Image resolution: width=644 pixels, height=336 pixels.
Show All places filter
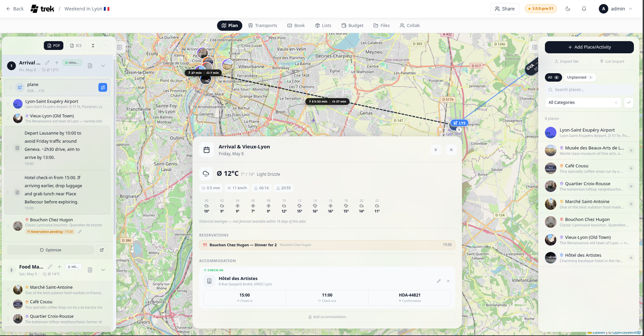click(x=553, y=77)
